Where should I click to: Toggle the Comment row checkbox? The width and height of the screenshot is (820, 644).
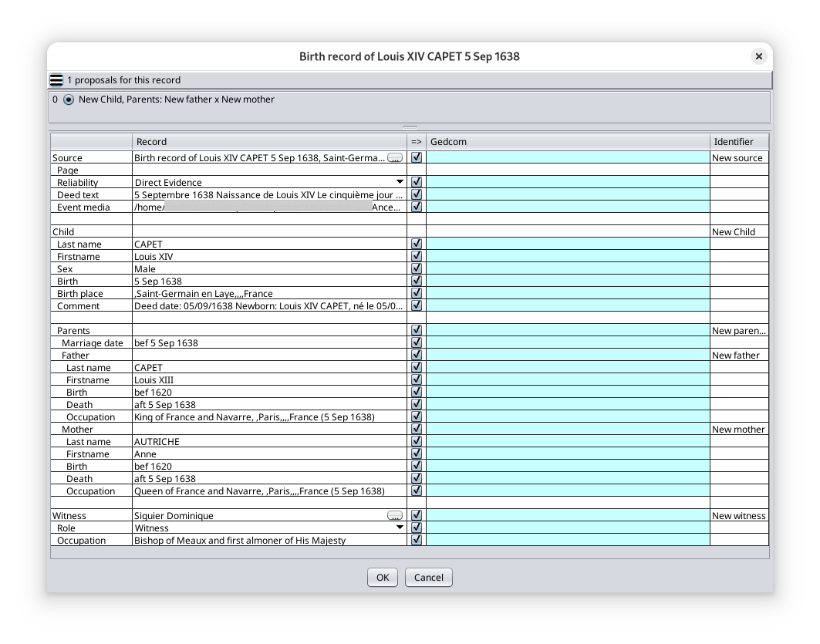coord(417,305)
